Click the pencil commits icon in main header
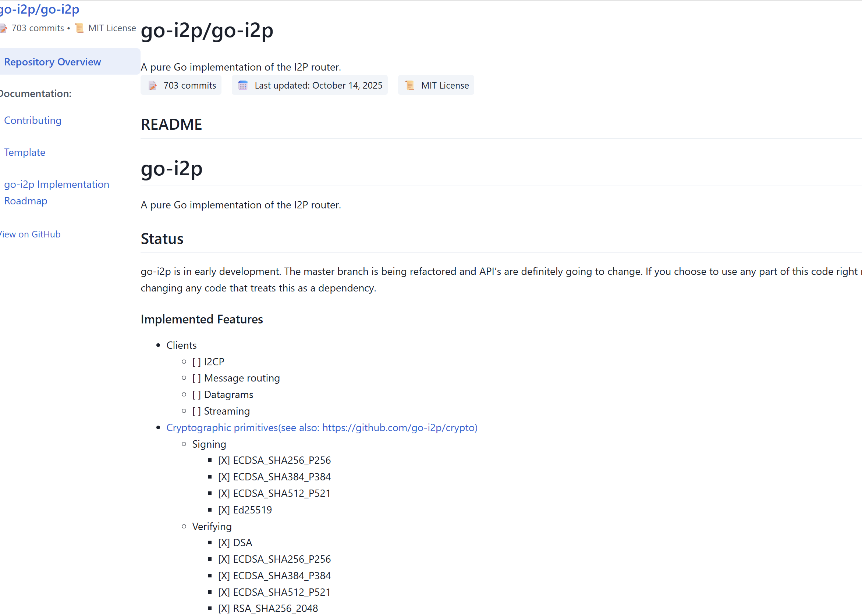 pos(153,86)
